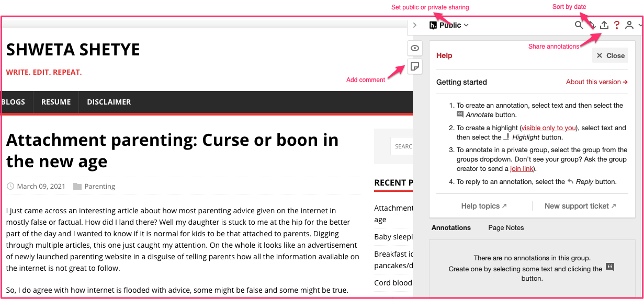
Task: Collapse the sidebar with the chevron arrow
Action: [x=415, y=25]
